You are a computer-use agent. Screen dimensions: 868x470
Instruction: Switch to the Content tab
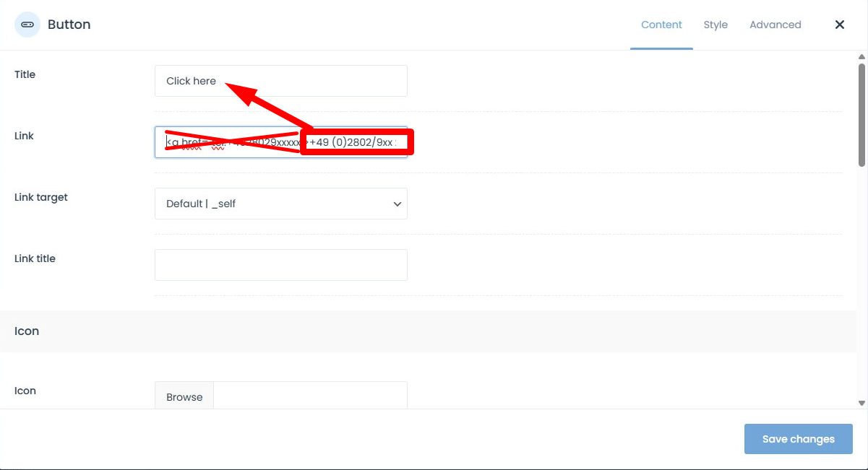(x=661, y=25)
